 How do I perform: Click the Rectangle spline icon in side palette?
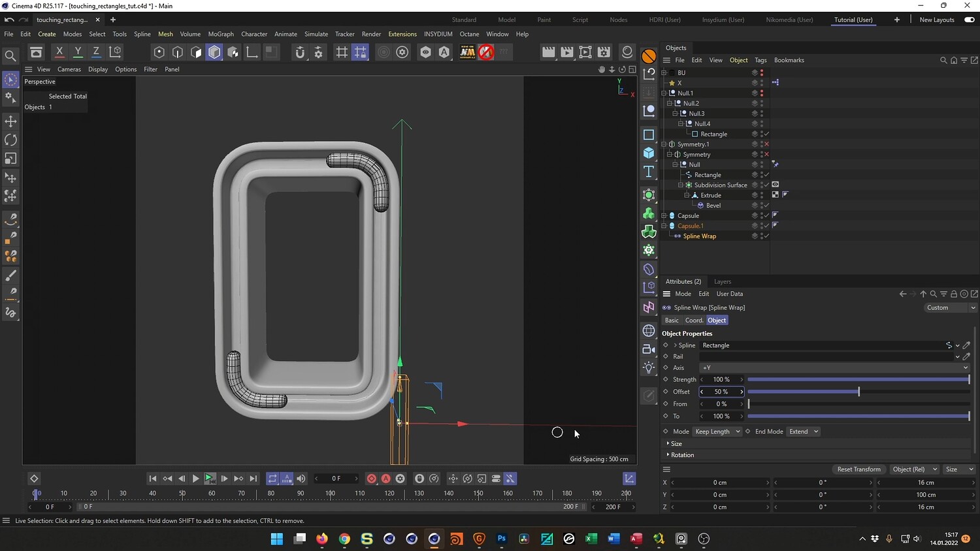tap(649, 134)
